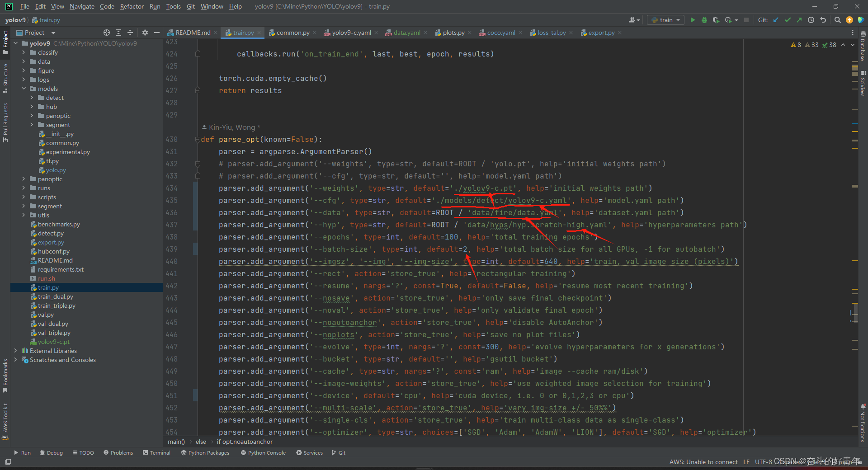Open Services tool window
868x470 pixels.
pos(310,452)
